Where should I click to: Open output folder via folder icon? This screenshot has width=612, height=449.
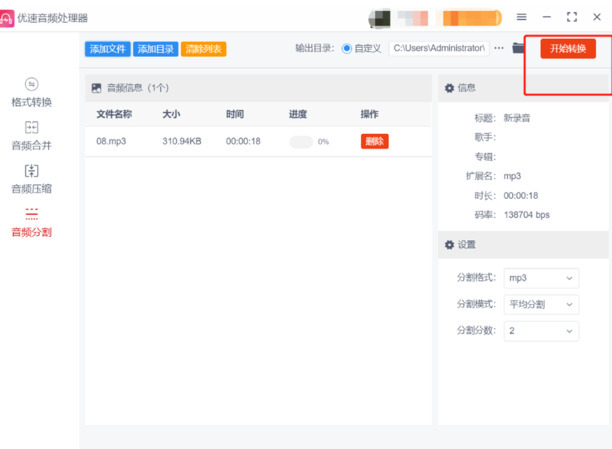click(518, 48)
